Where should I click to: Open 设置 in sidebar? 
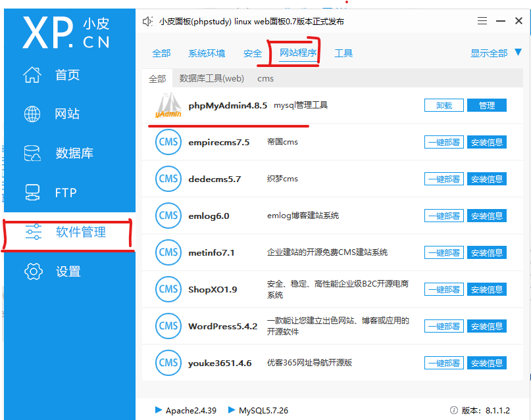[68, 271]
